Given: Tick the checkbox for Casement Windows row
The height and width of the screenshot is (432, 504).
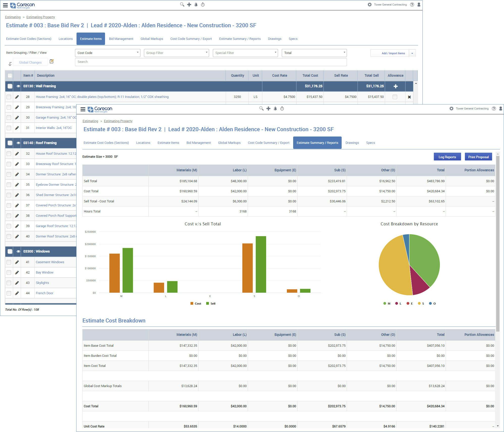Looking at the screenshot, I should (x=9, y=262).
